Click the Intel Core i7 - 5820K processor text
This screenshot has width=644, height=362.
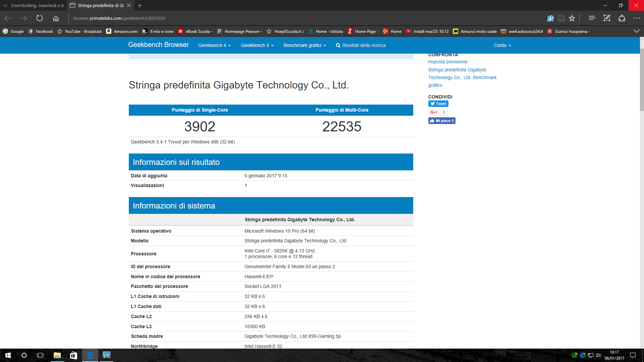point(280,251)
